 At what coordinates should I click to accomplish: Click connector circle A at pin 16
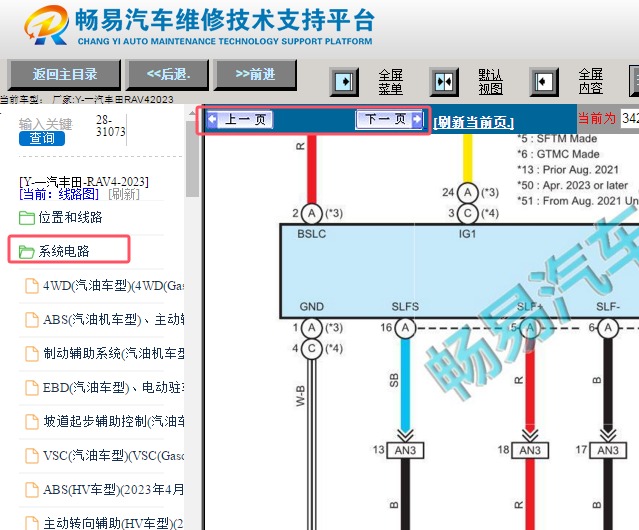(405, 328)
